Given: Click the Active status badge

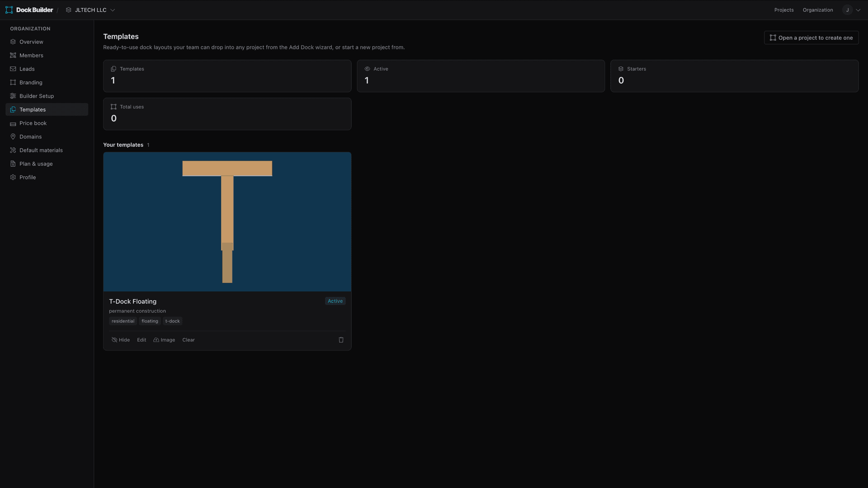Looking at the screenshot, I should click(335, 301).
